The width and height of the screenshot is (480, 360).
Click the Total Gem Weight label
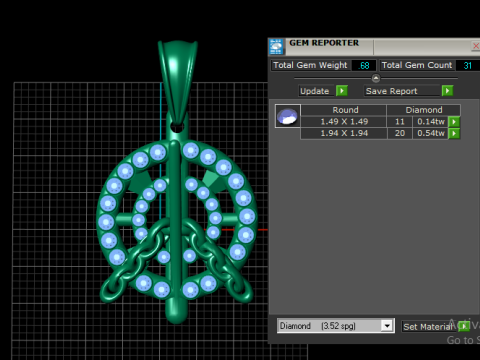(x=310, y=65)
